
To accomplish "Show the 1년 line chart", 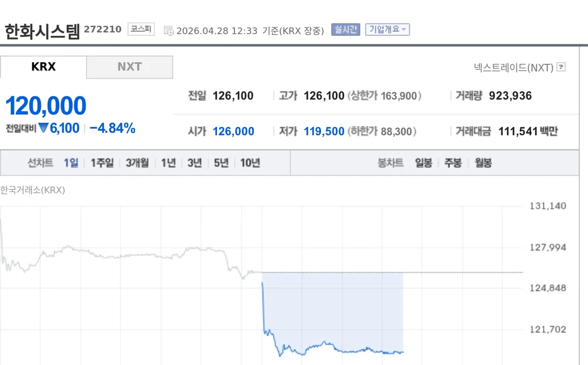I will point(169,163).
